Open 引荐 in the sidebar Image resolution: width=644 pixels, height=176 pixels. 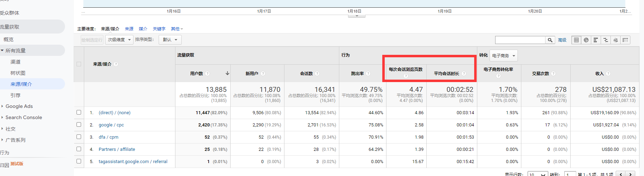15,95
